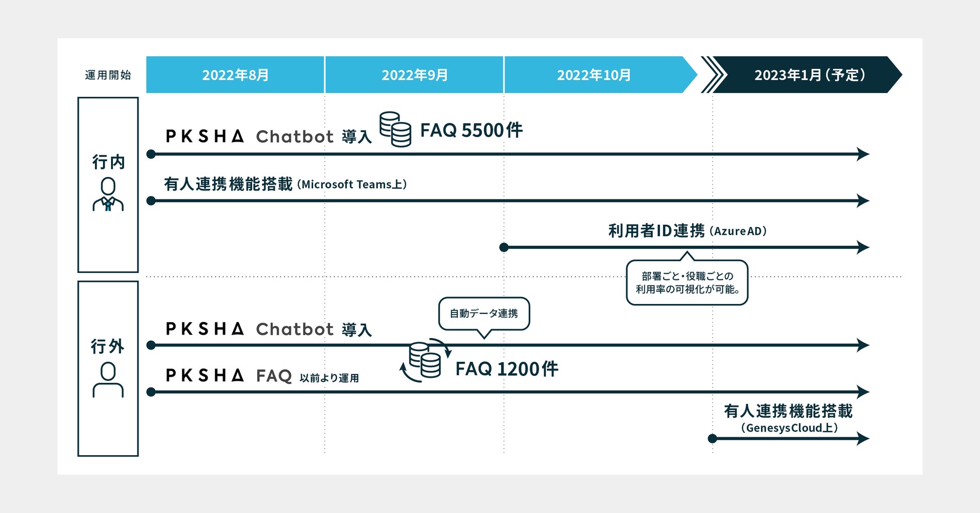The image size is (980, 513).
Task: Click the start dot of Microsoft Teams line
Action: [x=151, y=201]
